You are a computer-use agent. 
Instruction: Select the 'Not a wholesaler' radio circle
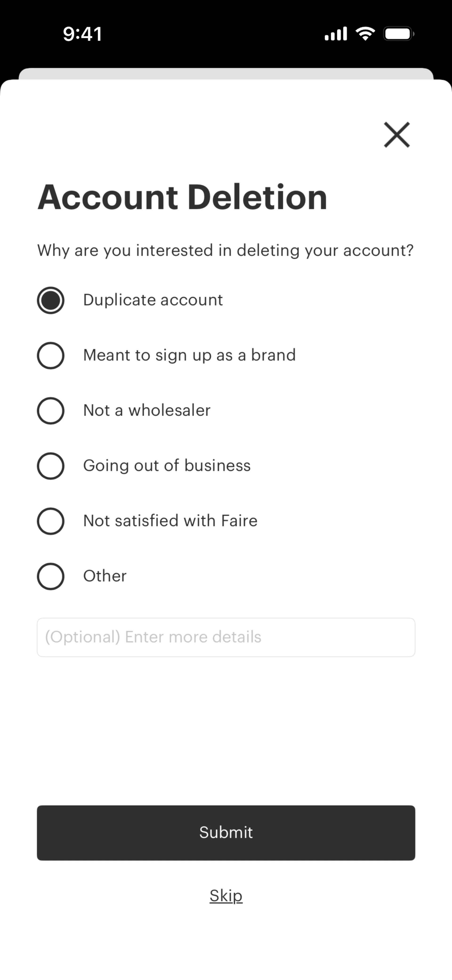[x=51, y=410]
